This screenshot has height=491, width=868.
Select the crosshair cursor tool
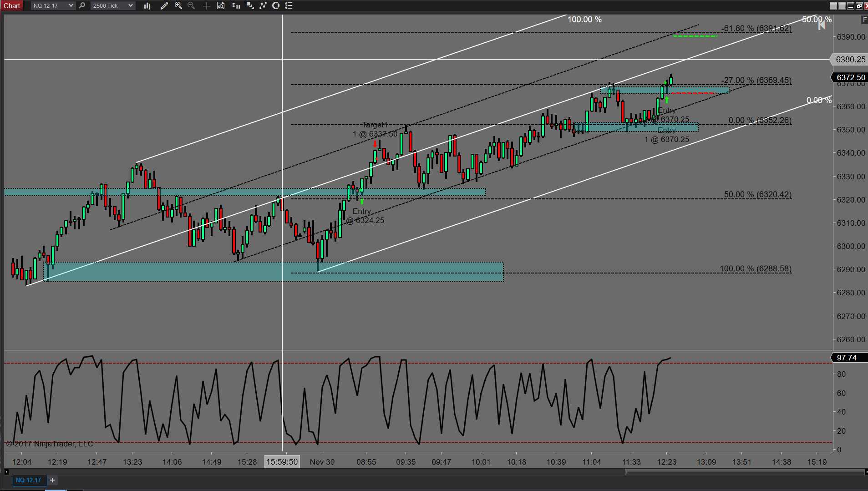pos(206,5)
